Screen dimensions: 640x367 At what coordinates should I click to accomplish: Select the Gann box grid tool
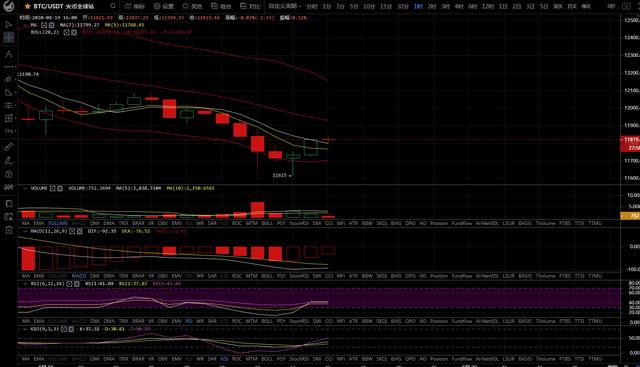(9, 118)
